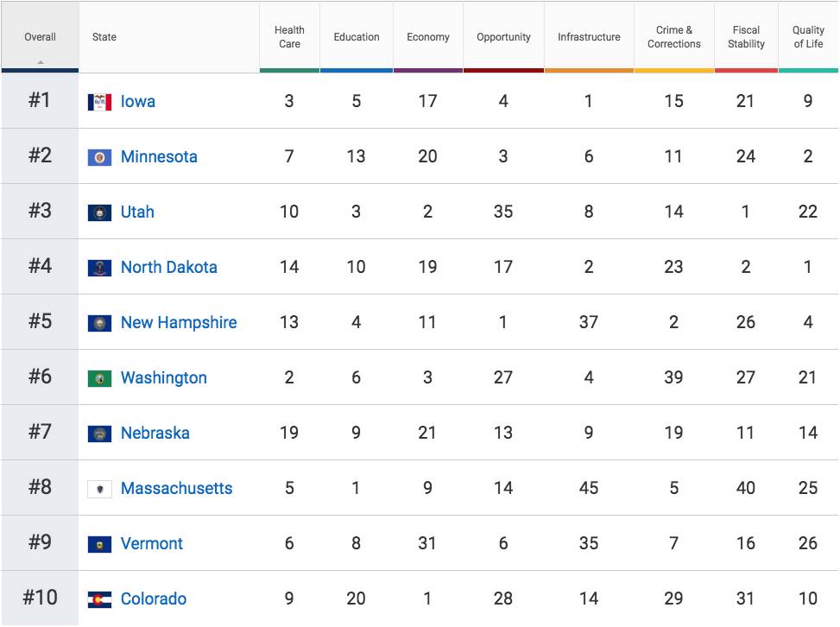The image size is (840, 627).
Task: Click the Vermont state flag icon
Action: (x=99, y=544)
